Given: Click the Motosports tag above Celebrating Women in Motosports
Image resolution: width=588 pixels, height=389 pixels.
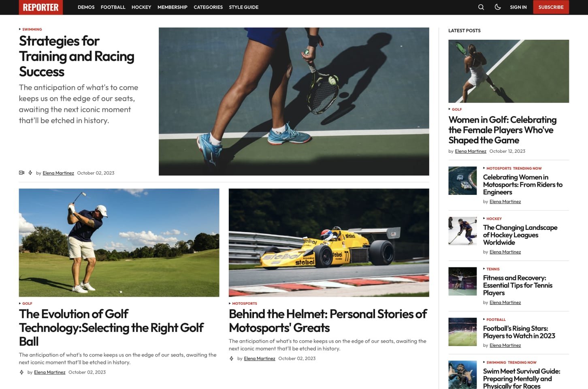Looking at the screenshot, I should [x=499, y=168].
